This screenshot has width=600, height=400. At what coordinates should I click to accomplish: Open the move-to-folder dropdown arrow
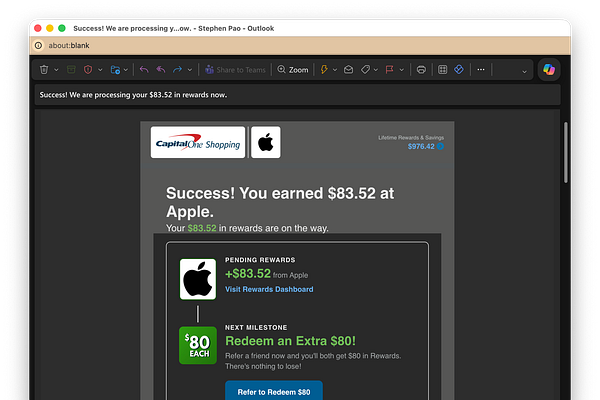[x=126, y=70]
